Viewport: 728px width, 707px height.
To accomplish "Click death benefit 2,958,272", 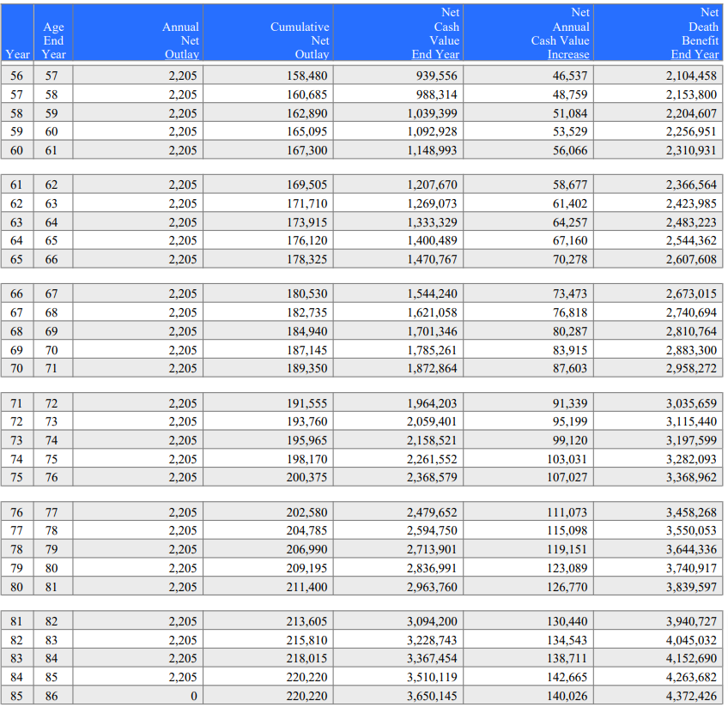I will [691, 368].
